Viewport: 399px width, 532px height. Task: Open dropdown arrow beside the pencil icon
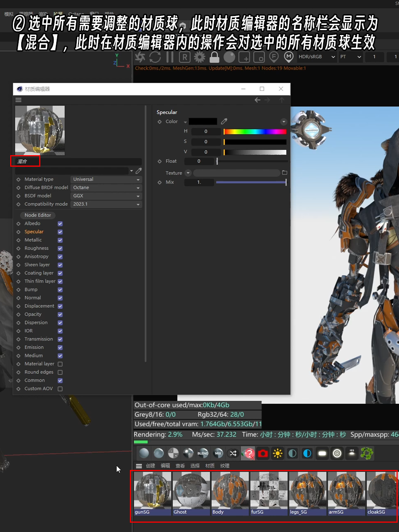[132, 171]
